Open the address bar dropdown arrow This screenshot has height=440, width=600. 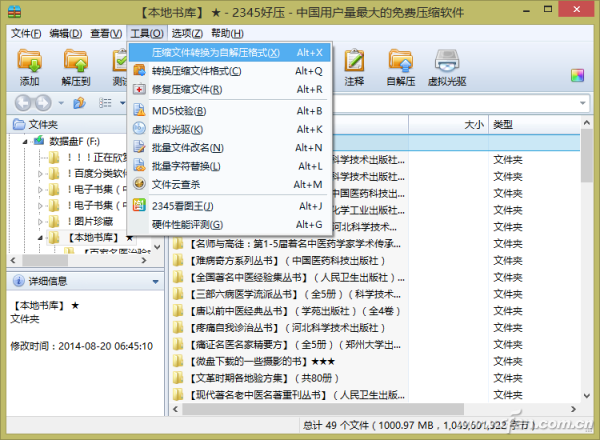click(x=582, y=103)
